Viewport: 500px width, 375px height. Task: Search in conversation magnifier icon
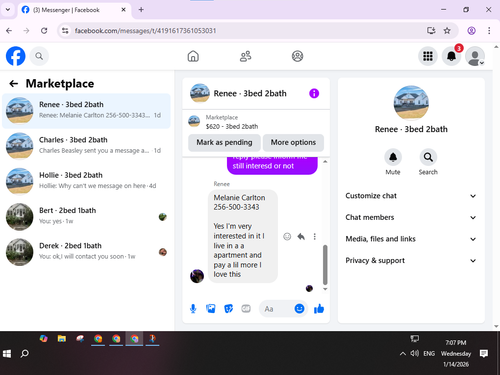pos(428,157)
